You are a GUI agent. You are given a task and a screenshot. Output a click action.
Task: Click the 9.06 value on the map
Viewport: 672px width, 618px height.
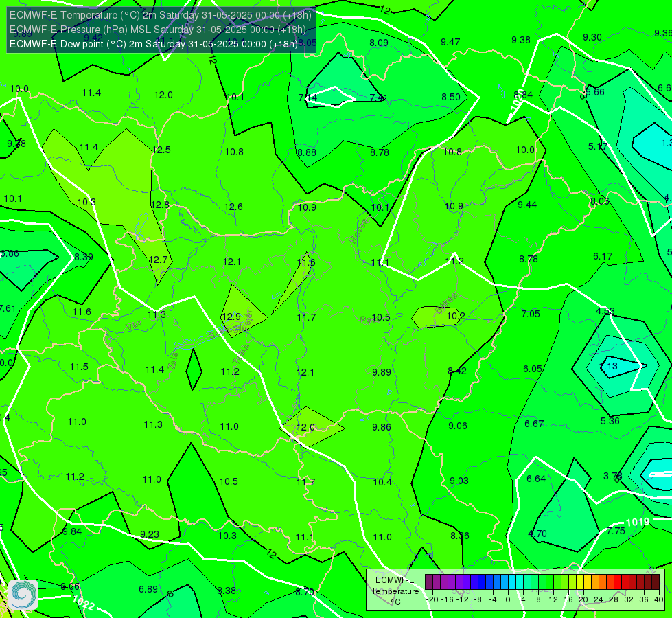[458, 426]
